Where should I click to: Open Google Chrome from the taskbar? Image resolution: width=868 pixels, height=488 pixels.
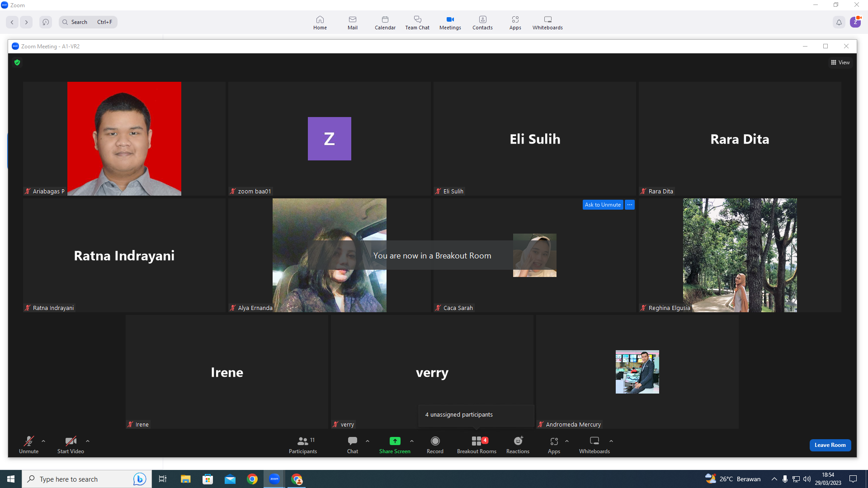point(252,479)
